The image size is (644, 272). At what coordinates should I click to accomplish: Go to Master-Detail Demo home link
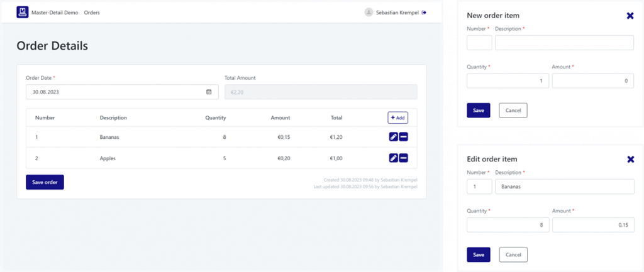[x=55, y=13]
